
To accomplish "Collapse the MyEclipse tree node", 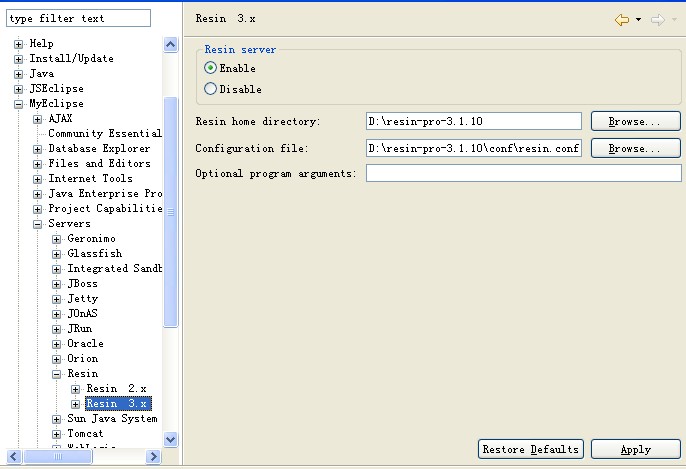I will tap(18, 104).
